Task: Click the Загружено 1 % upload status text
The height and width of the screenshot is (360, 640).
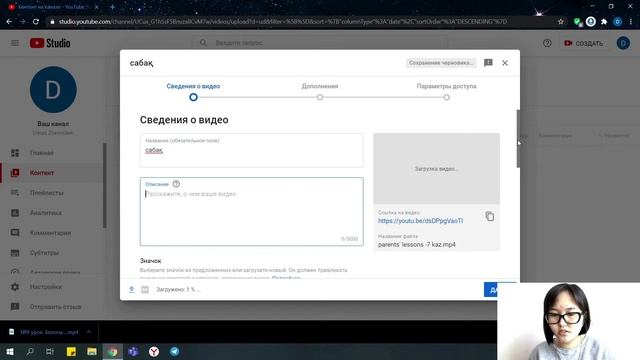Action: coord(178,289)
